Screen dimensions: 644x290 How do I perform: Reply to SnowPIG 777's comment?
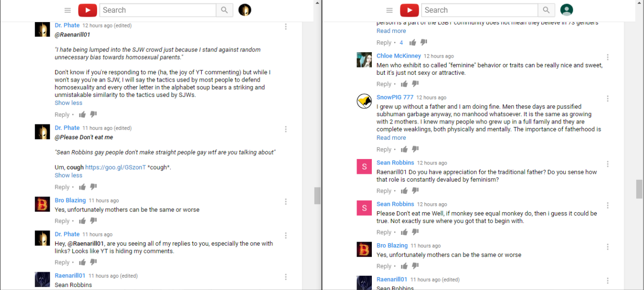384,150
